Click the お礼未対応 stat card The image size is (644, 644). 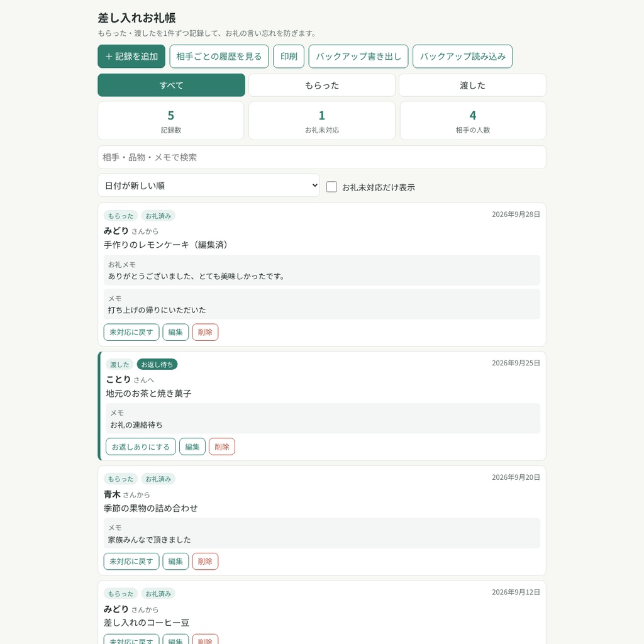322,121
